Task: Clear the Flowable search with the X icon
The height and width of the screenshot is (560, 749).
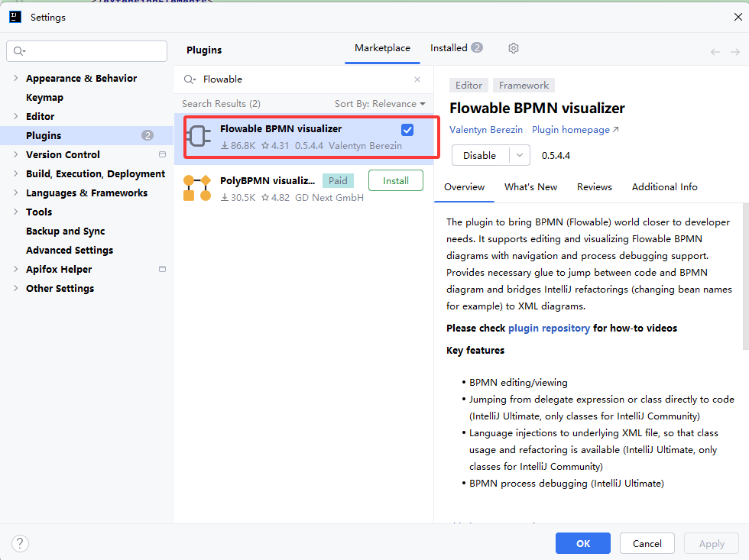Action: (417, 79)
